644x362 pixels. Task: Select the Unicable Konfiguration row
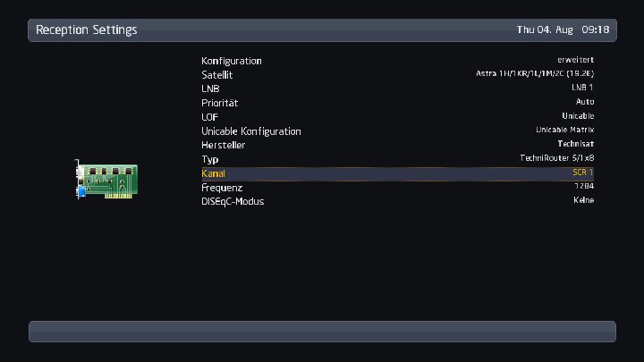pyautogui.click(x=251, y=131)
